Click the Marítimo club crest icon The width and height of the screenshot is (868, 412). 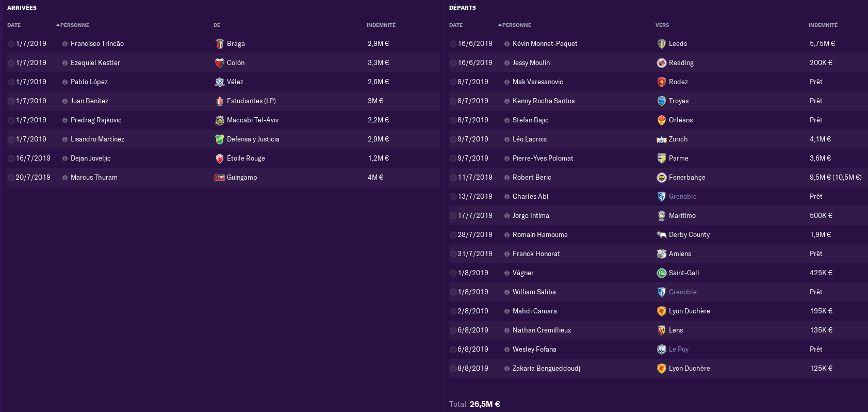click(662, 216)
